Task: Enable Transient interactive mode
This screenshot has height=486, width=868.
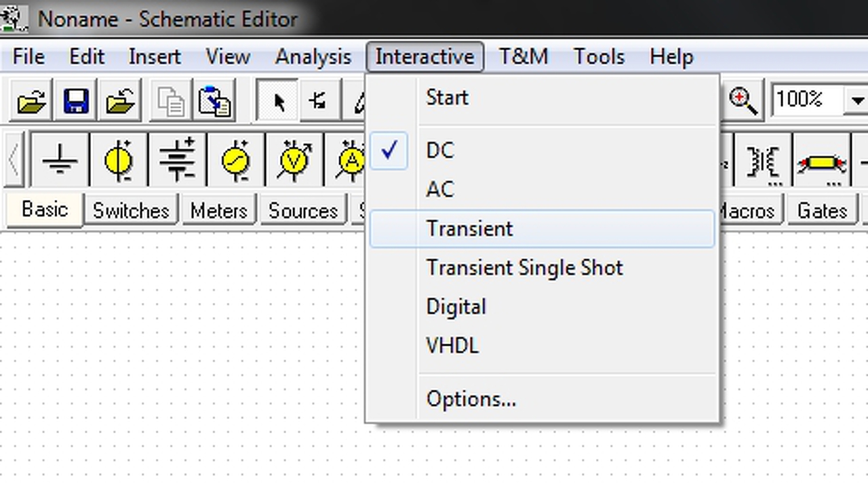Action: tap(469, 228)
